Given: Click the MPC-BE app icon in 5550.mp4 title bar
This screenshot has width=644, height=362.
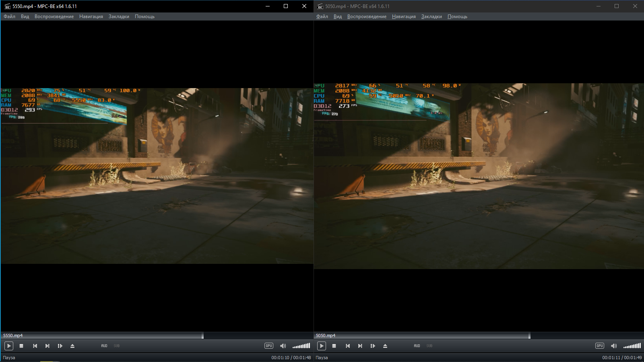Looking at the screenshot, I should tap(7, 6).
